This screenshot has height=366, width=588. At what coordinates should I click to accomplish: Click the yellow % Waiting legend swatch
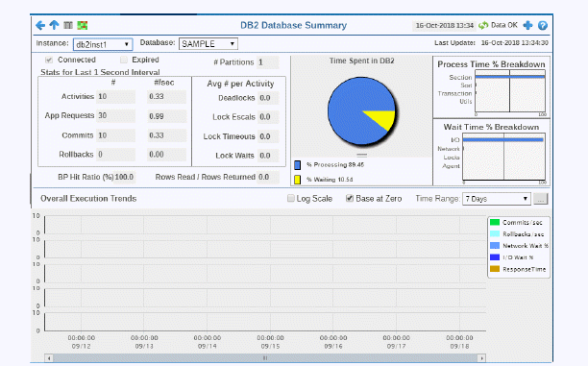pyautogui.click(x=298, y=180)
